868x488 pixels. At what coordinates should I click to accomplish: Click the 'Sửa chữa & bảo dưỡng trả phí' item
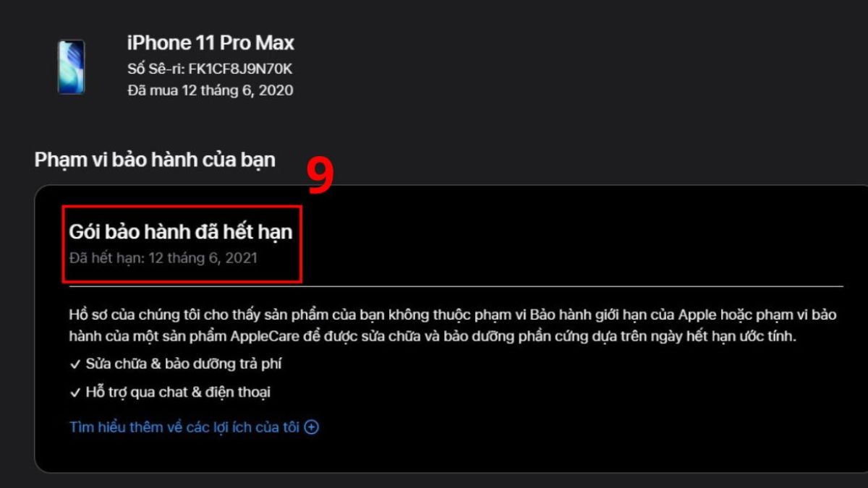(184, 364)
